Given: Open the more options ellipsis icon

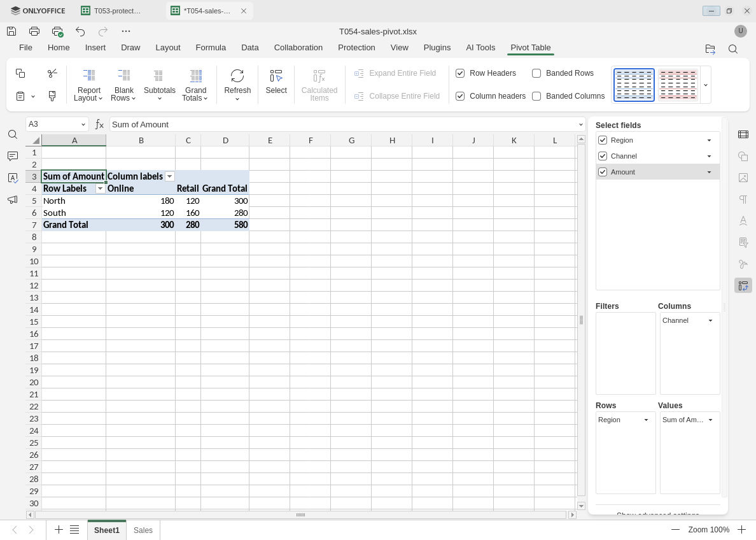Looking at the screenshot, I should [126, 31].
